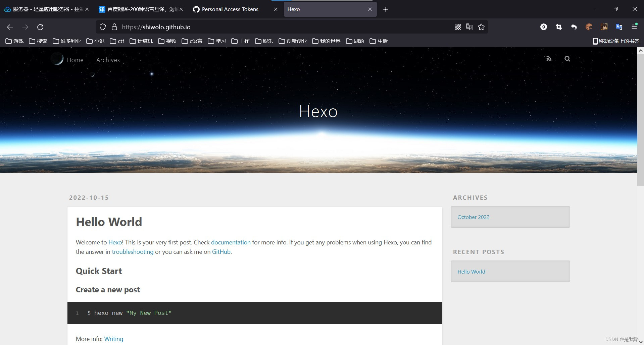Click the padlock site info icon
This screenshot has width=644, height=345.
coord(114,27)
